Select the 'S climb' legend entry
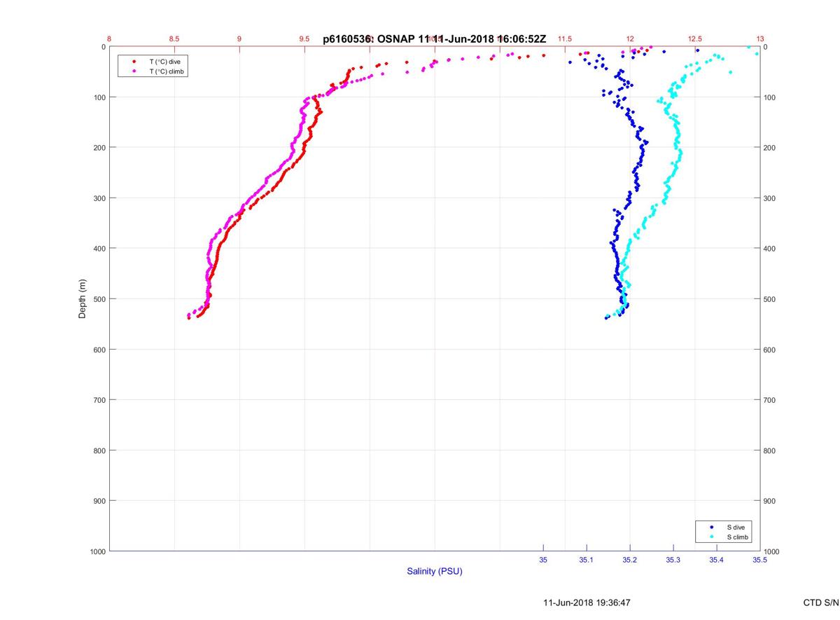 (738, 537)
